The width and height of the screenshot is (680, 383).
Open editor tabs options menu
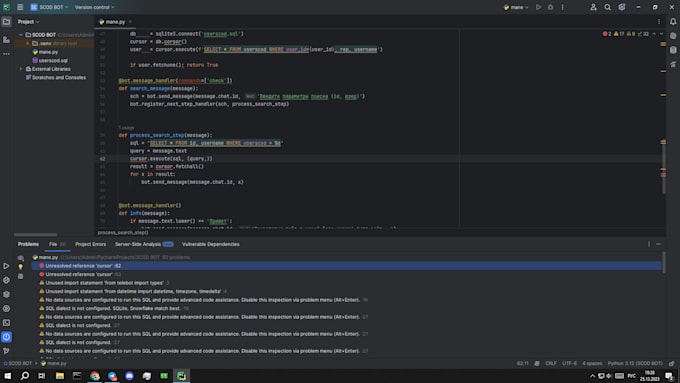(659, 21)
